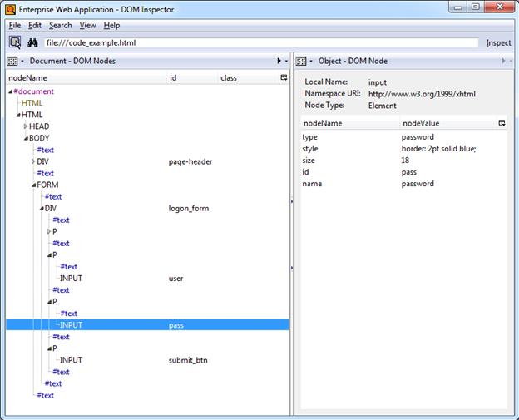Select the type attribute row
The image size is (519, 420).
pos(403,137)
